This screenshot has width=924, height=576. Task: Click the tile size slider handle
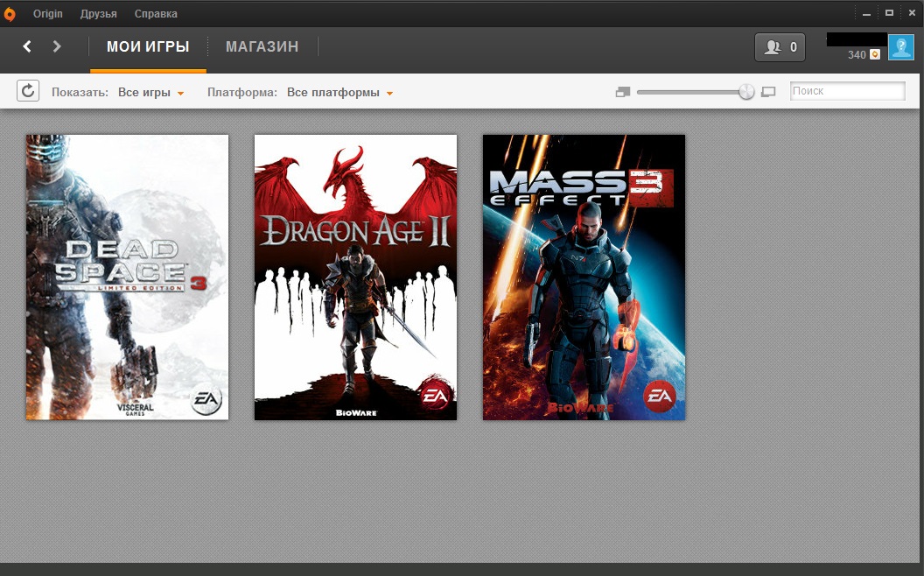click(x=746, y=92)
